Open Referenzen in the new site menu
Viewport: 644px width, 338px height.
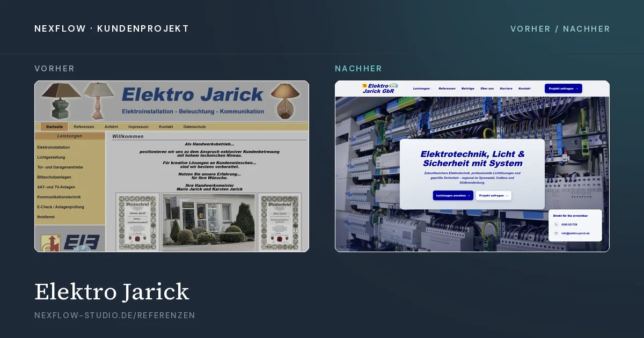click(447, 88)
